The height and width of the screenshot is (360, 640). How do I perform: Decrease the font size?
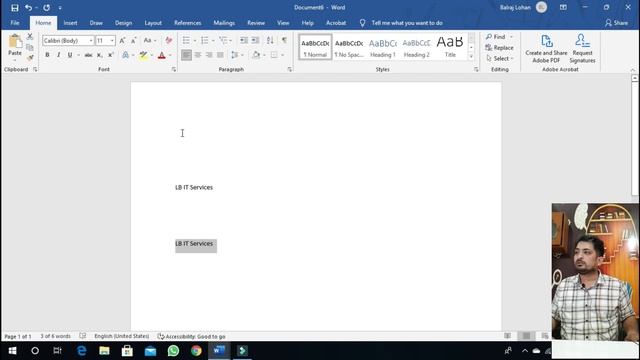click(x=133, y=40)
